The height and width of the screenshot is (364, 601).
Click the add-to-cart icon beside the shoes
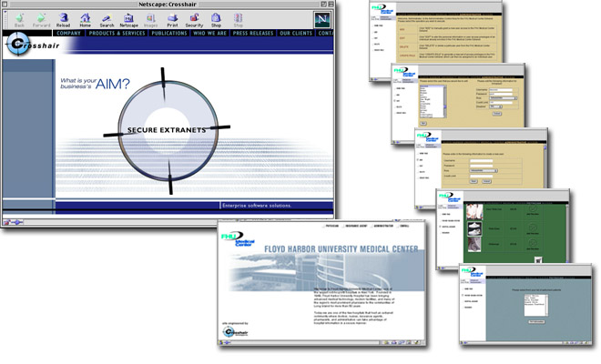[533, 227]
